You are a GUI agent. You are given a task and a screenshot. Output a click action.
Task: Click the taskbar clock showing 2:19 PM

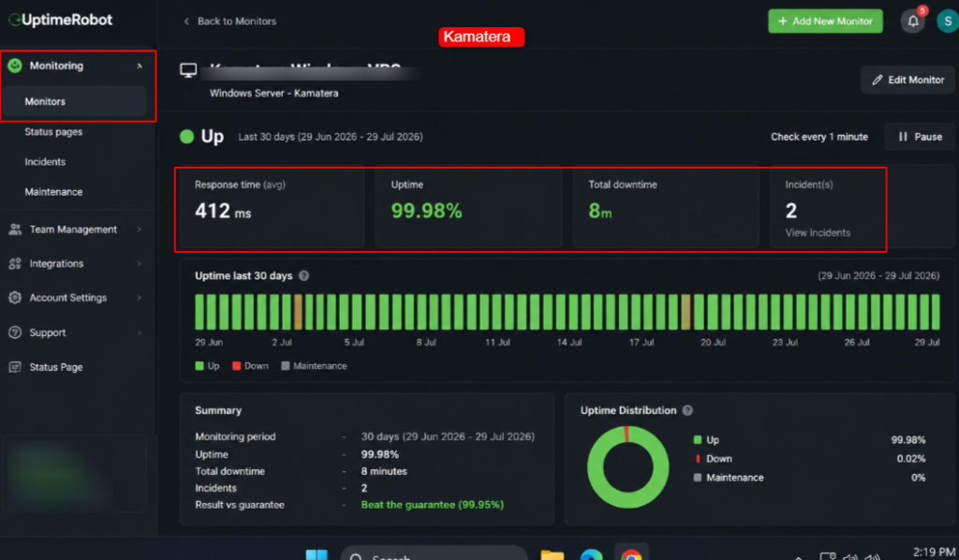pos(934,553)
